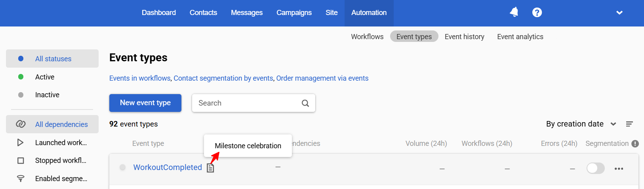Open the WorkoutCompleted event type
This screenshot has width=644, height=189.
[x=168, y=167]
